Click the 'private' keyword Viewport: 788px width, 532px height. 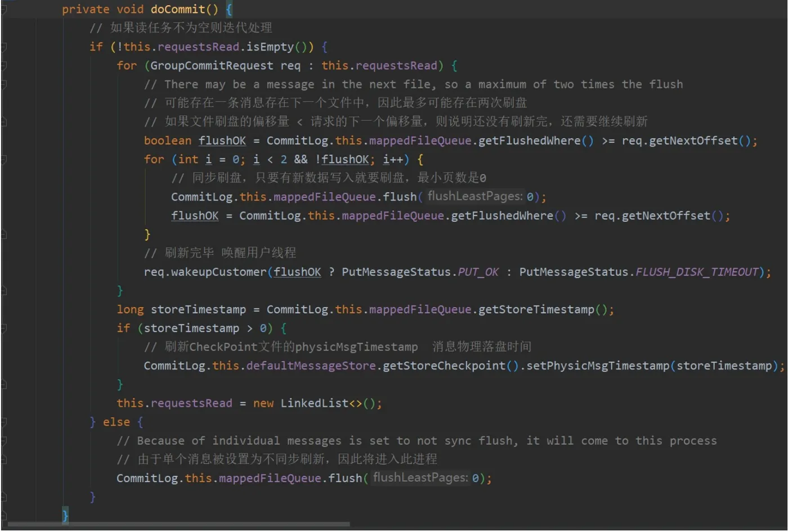pyautogui.click(x=86, y=9)
